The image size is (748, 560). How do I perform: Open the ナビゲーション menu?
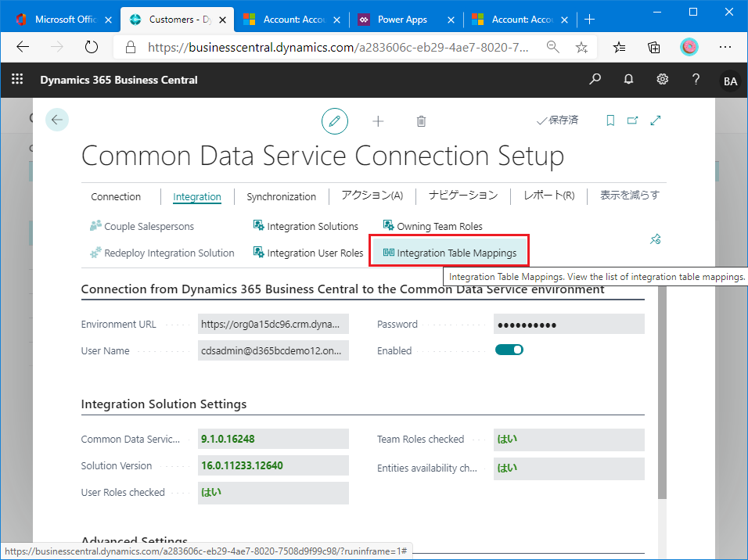[463, 195]
